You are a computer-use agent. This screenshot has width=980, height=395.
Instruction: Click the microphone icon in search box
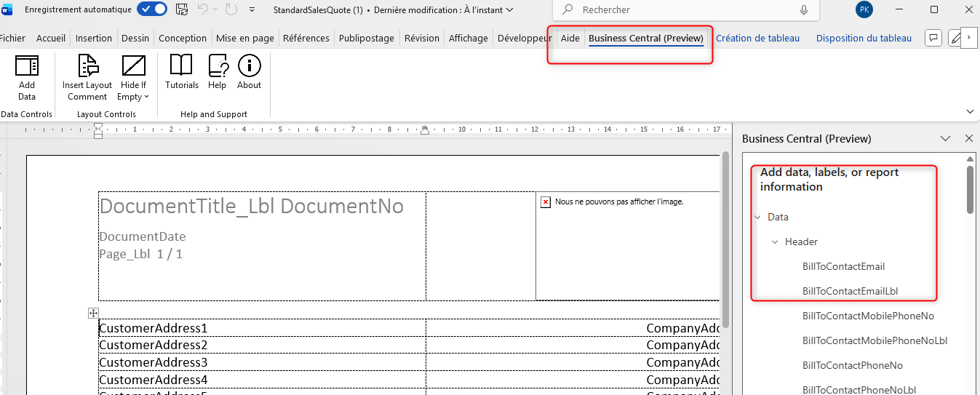(804, 10)
